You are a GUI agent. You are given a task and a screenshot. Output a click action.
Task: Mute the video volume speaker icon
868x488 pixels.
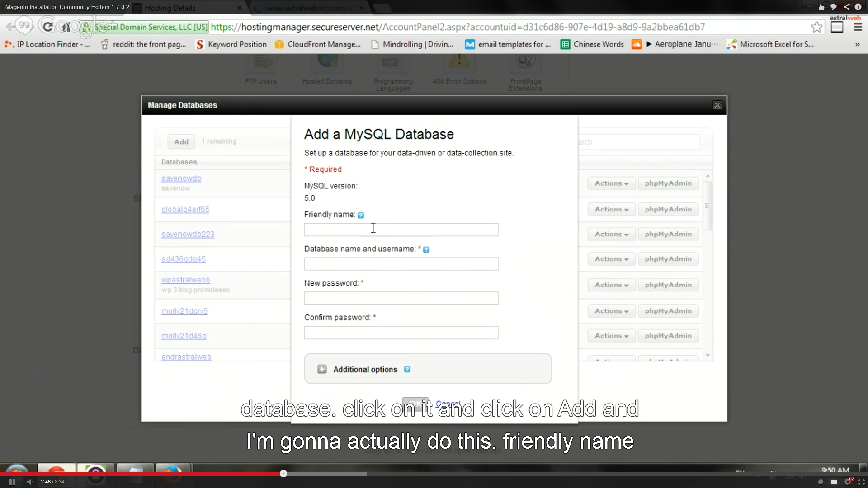click(30, 482)
